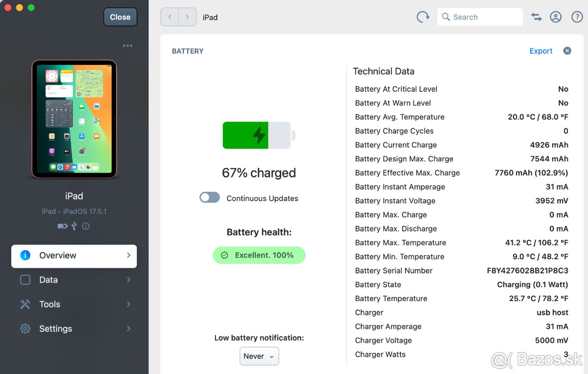Click the three-dots more options icon
588x374 pixels.
tap(127, 46)
